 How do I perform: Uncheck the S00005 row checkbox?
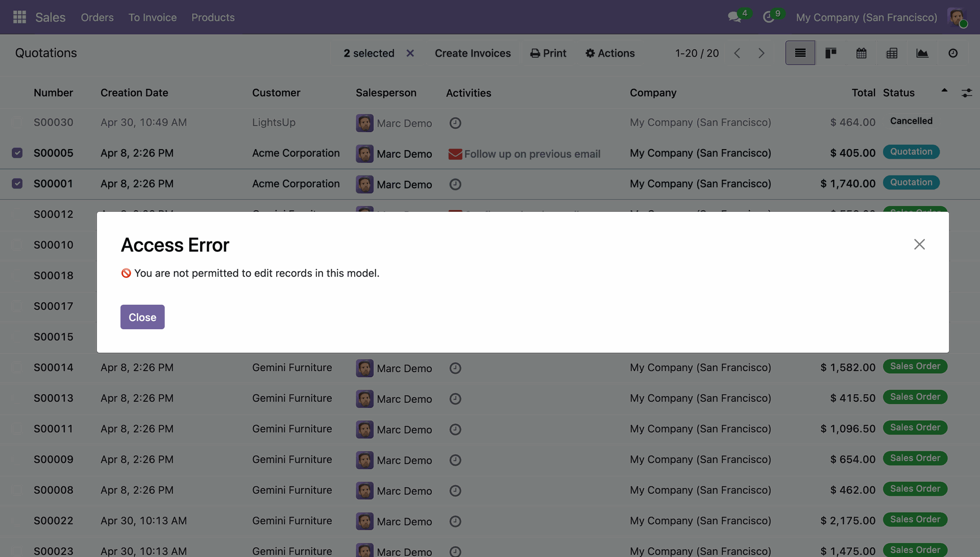pyautogui.click(x=17, y=153)
